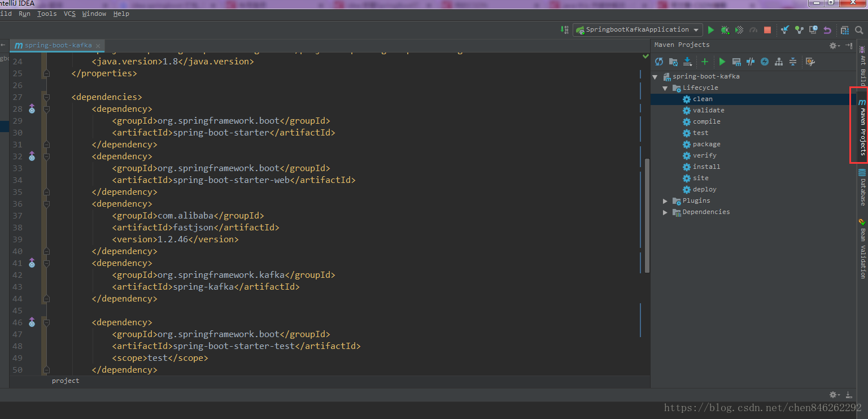Show VCS history with the clock icon
This screenshot has height=419, width=868.
[813, 30]
